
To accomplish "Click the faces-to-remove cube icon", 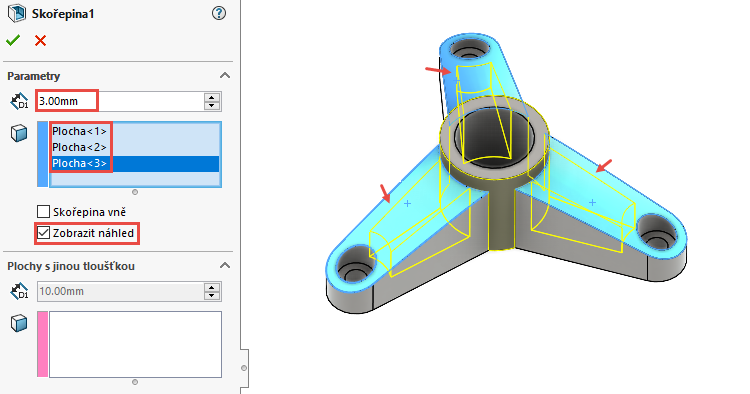I will 19,133.
